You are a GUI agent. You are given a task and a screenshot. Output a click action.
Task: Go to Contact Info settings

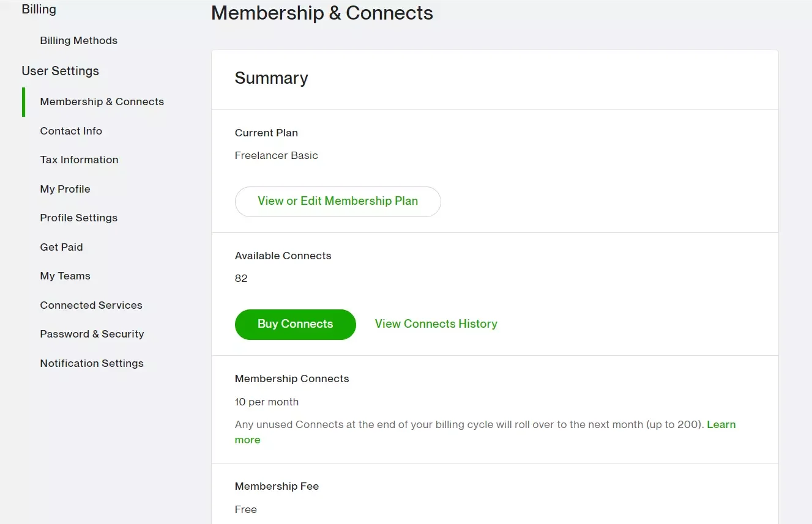(71, 131)
